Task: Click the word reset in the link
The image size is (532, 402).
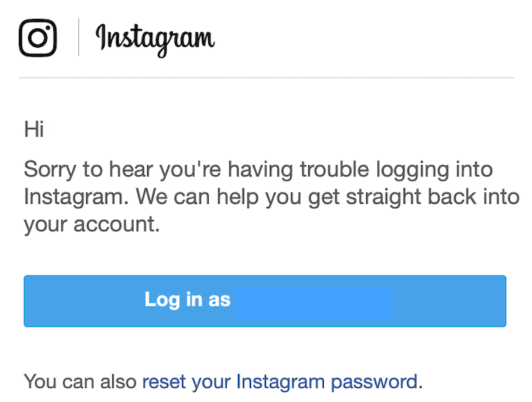Action: (163, 382)
